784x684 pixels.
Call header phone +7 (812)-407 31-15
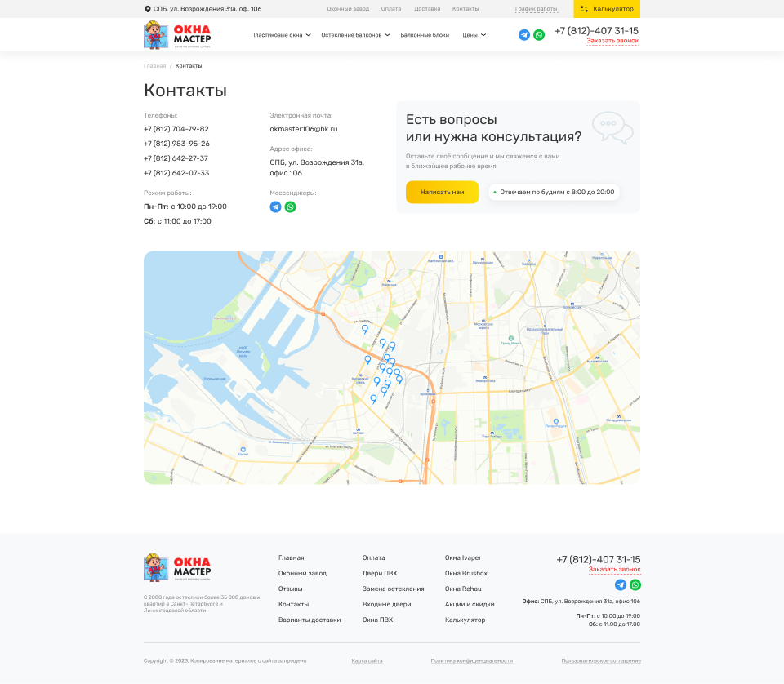(x=596, y=30)
